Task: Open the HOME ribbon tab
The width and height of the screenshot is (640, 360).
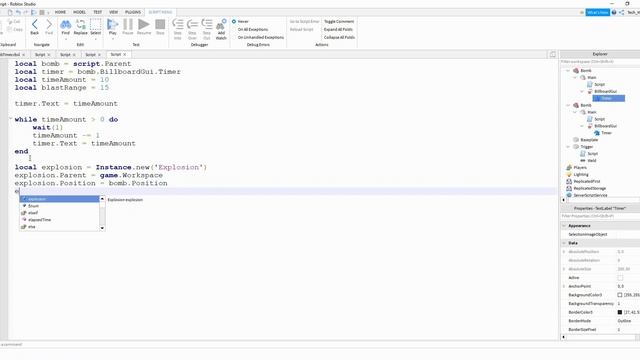Action: [60, 12]
